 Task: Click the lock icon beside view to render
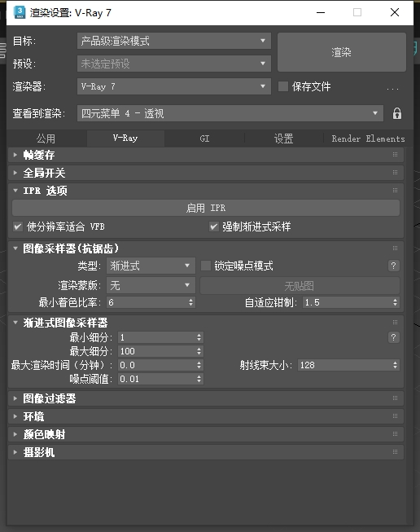pos(397,113)
